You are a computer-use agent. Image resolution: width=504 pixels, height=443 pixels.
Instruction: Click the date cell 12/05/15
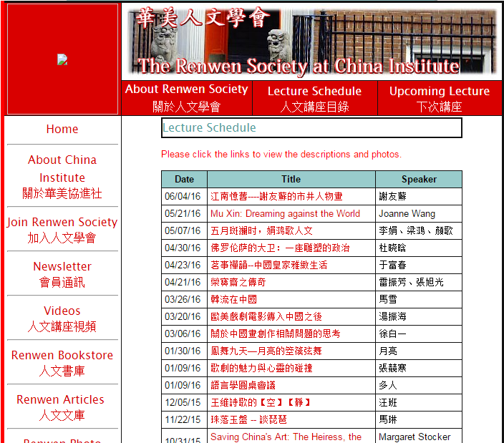[185, 402]
